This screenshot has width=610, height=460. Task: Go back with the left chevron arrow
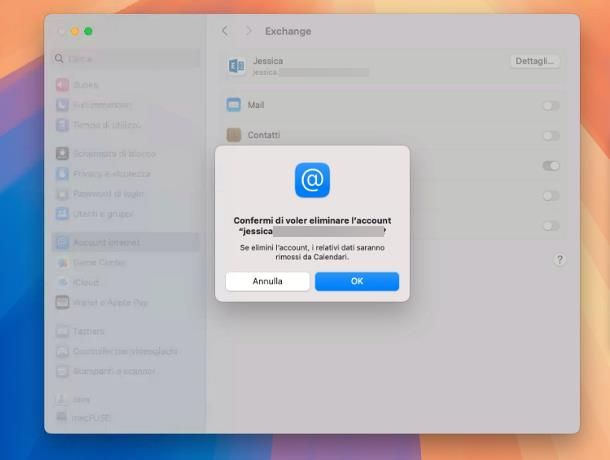225,31
